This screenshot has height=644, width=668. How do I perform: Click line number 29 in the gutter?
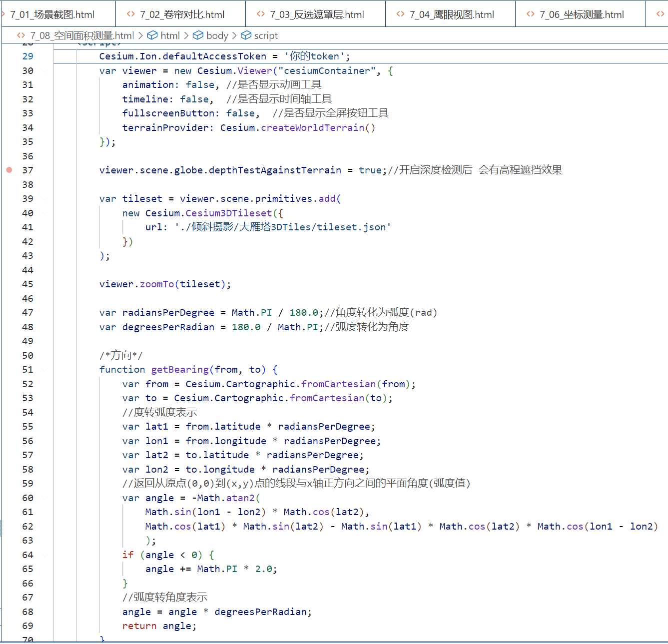27,56
